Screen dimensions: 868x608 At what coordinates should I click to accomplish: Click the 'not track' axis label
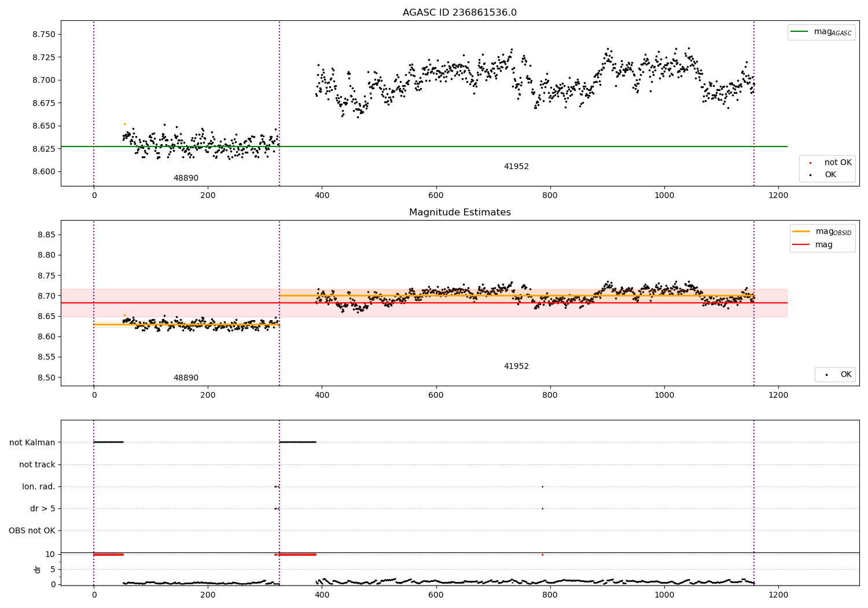point(37,464)
